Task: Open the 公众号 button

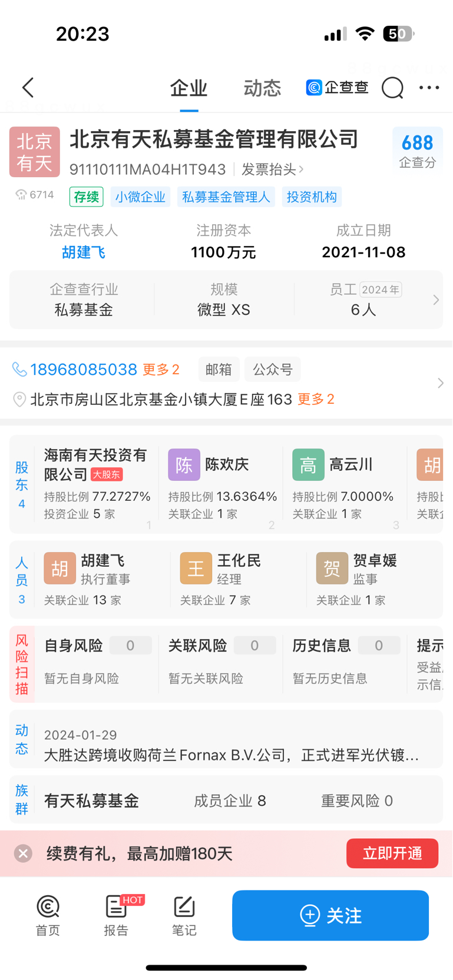Action: point(273,370)
